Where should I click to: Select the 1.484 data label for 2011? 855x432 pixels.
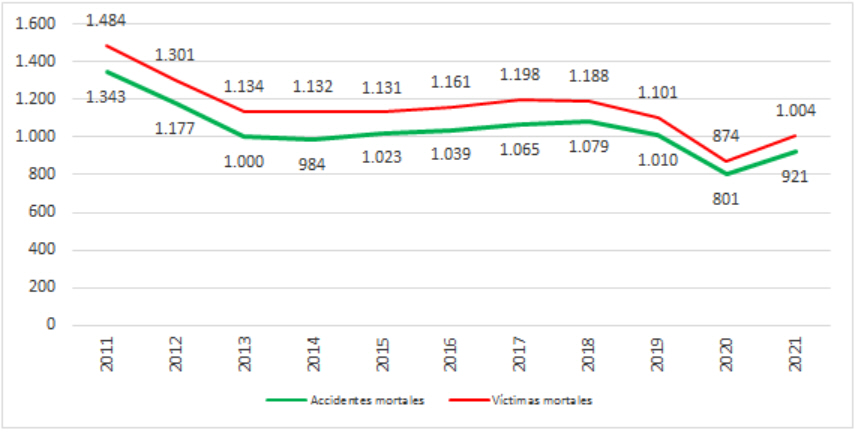[106, 20]
